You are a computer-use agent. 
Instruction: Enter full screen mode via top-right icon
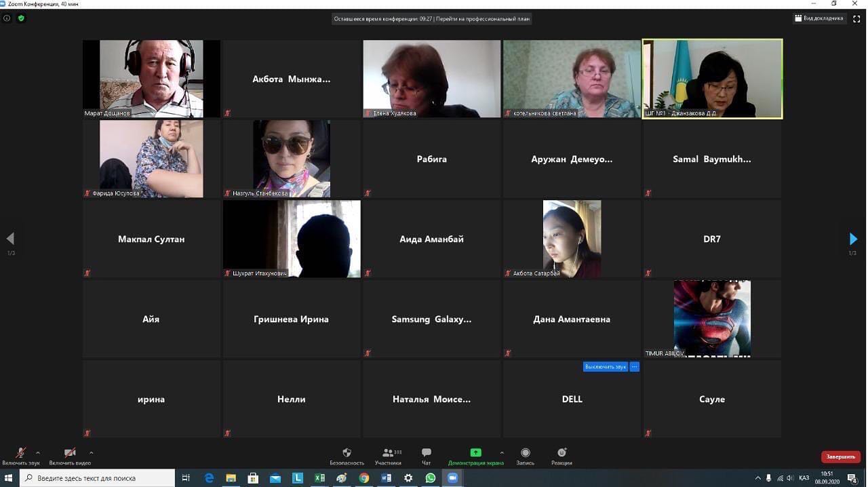(x=856, y=19)
